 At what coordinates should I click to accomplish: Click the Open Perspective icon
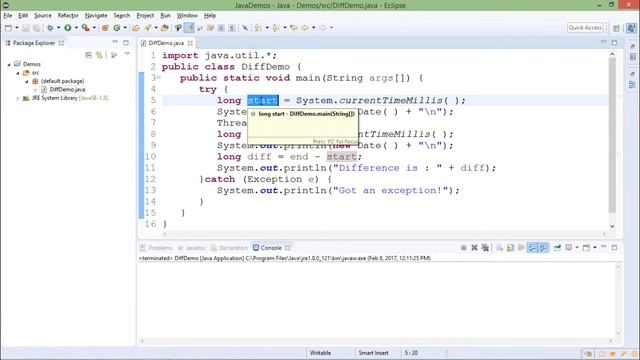(616, 28)
